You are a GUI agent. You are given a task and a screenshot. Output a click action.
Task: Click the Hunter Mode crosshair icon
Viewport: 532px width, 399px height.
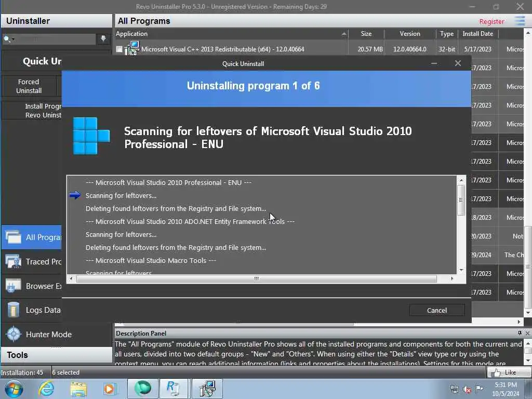pyautogui.click(x=14, y=334)
